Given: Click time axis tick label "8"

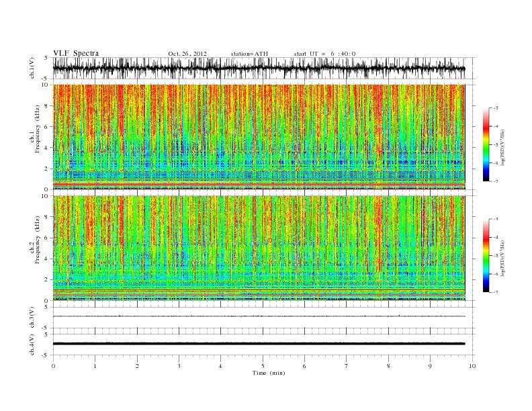Looking at the screenshot, I should coord(388,366).
